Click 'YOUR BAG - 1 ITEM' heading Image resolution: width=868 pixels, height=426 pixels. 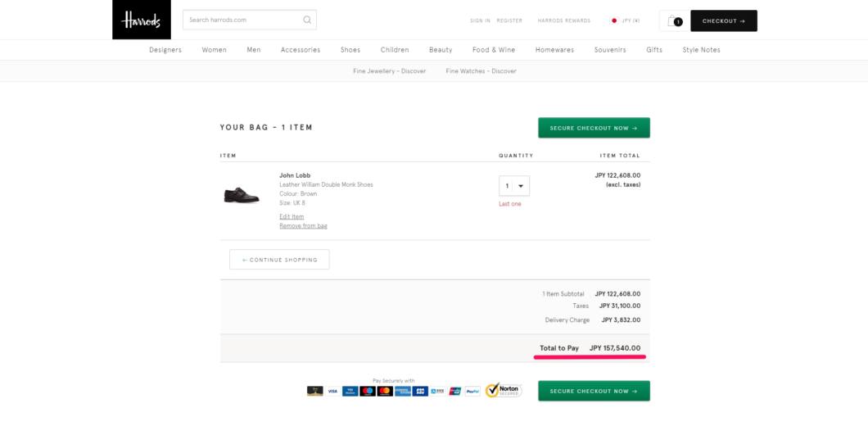point(266,128)
